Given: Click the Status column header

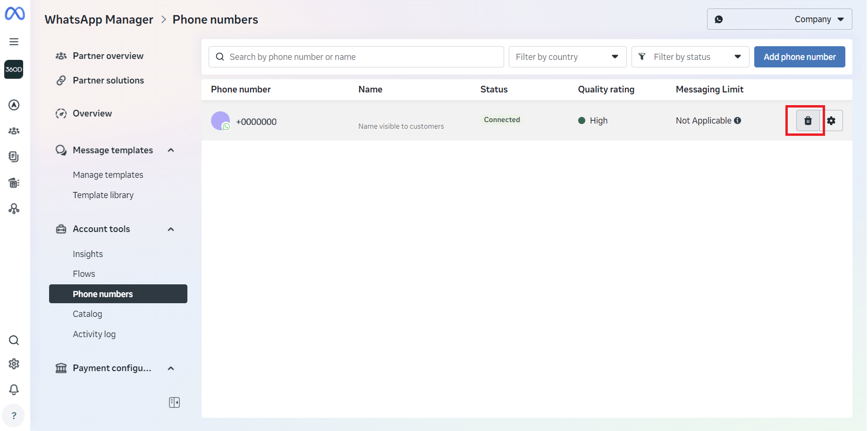Looking at the screenshot, I should pos(494,89).
